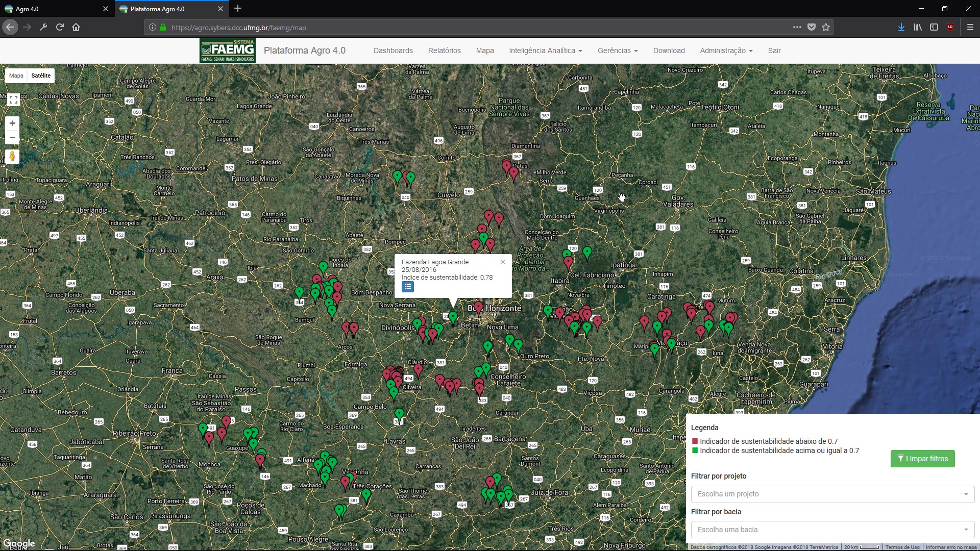Bookmark this page with the star icon
Viewport: 980px width, 551px height.
(x=826, y=28)
